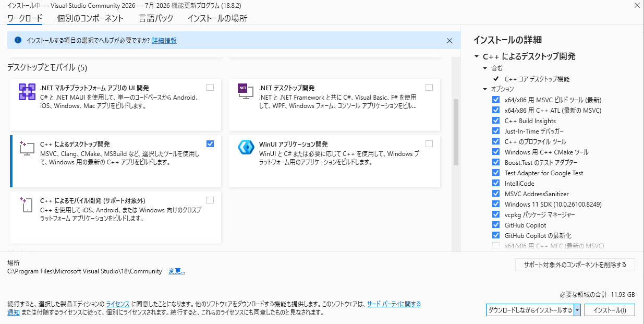The height and width of the screenshot is (324, 644).
Task: Uncheck Test Adapter for Google Test
Action: [496, 173]
